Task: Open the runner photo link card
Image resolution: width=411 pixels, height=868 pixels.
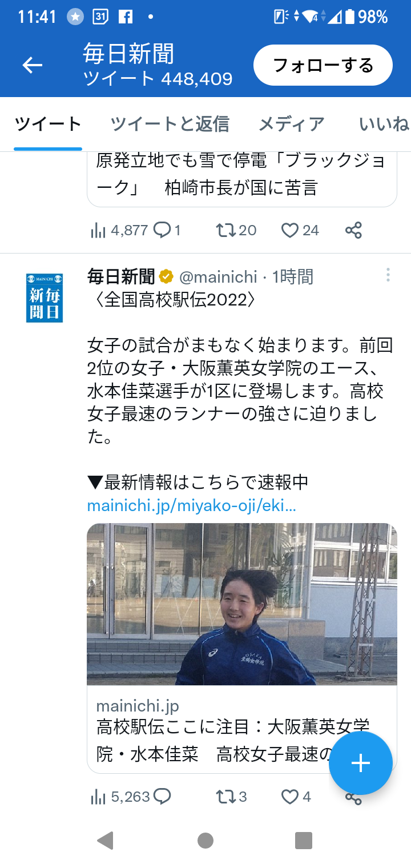Action: (242, 648)
